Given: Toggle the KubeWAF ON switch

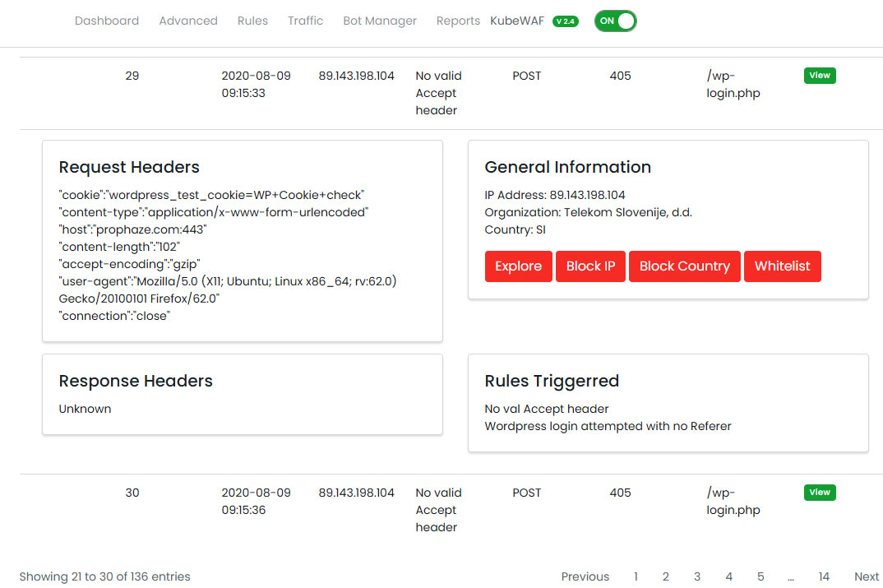Looking at the screenshot, I should click(x=615, y=21).
